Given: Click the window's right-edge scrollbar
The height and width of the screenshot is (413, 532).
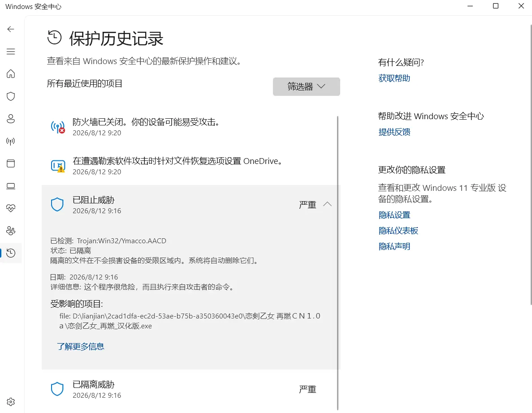Looking at the screenshot, I should click(x=530, y=164).
